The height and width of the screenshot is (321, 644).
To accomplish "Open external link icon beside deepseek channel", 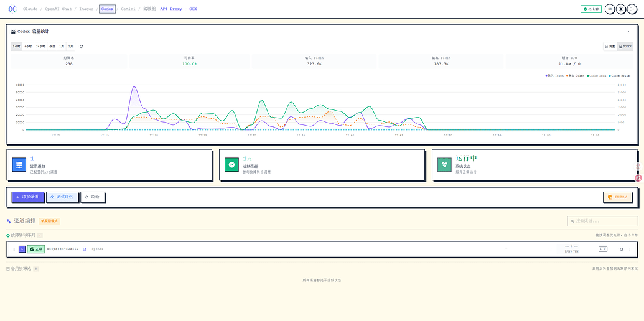I will (85, 249).
